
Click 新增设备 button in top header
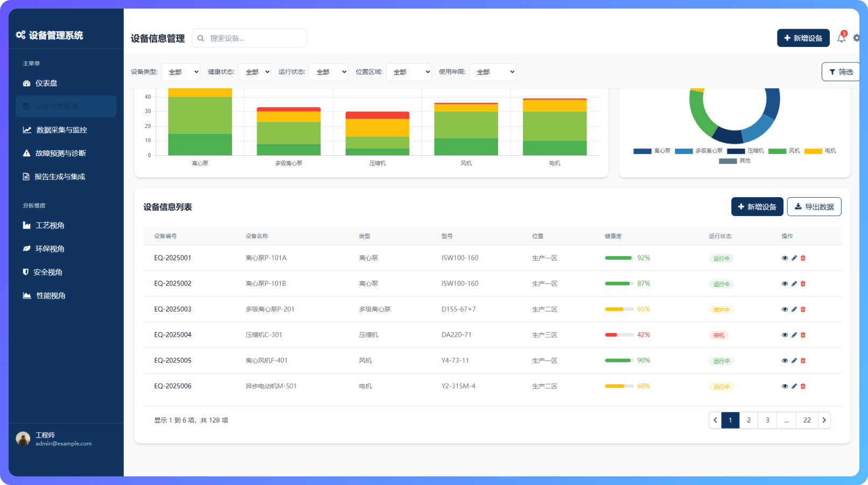click(x=803, y=38)
